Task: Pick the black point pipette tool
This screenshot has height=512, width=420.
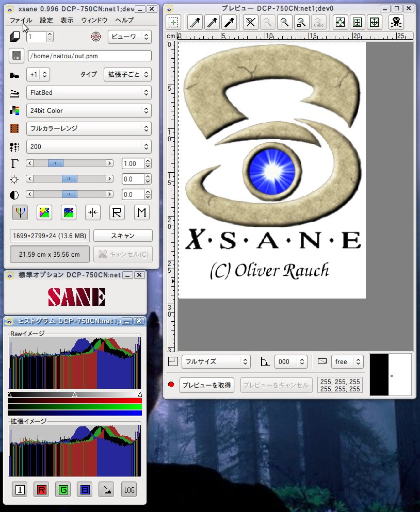Action: pyautogui.click(x=230, y=23)
